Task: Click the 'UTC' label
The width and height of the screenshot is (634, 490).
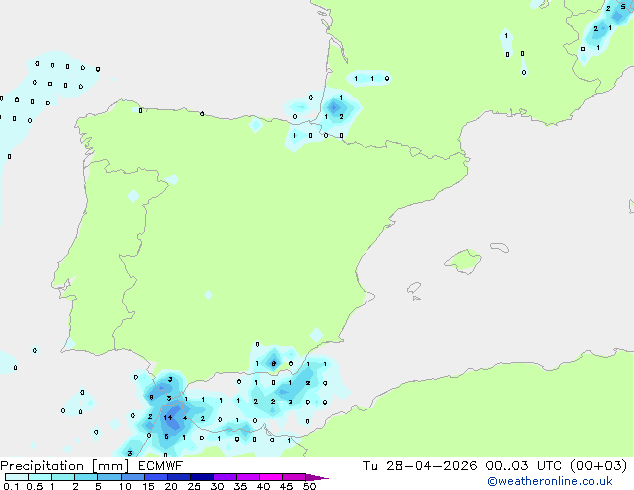Action: tap(549, 466)
